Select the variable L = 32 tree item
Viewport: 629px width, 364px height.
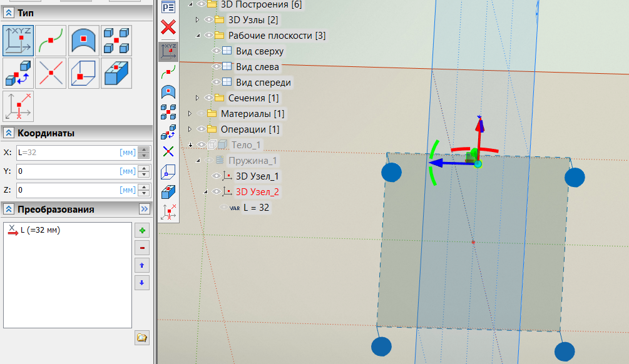coord(257,208)
